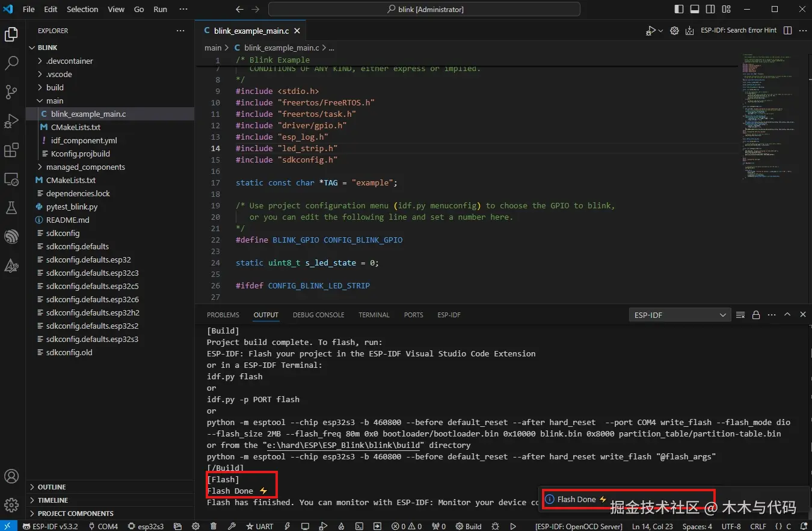
Task: Open Customize Layout button
Action: 726,9
